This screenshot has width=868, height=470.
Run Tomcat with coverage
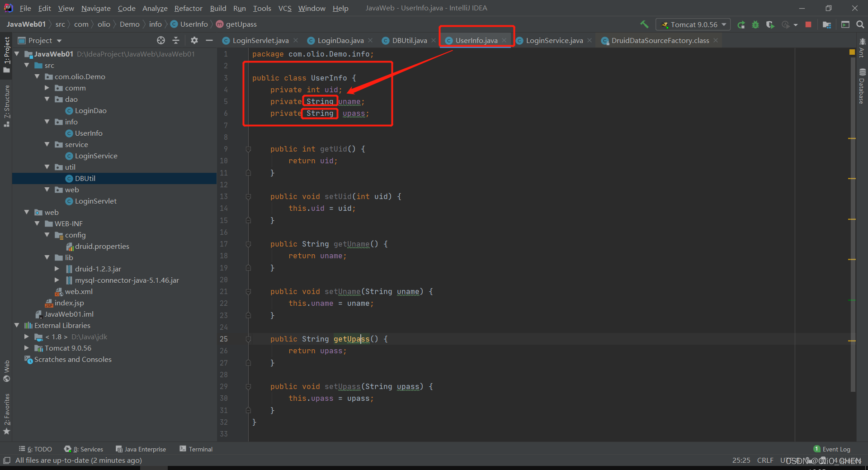coord(770,24)
